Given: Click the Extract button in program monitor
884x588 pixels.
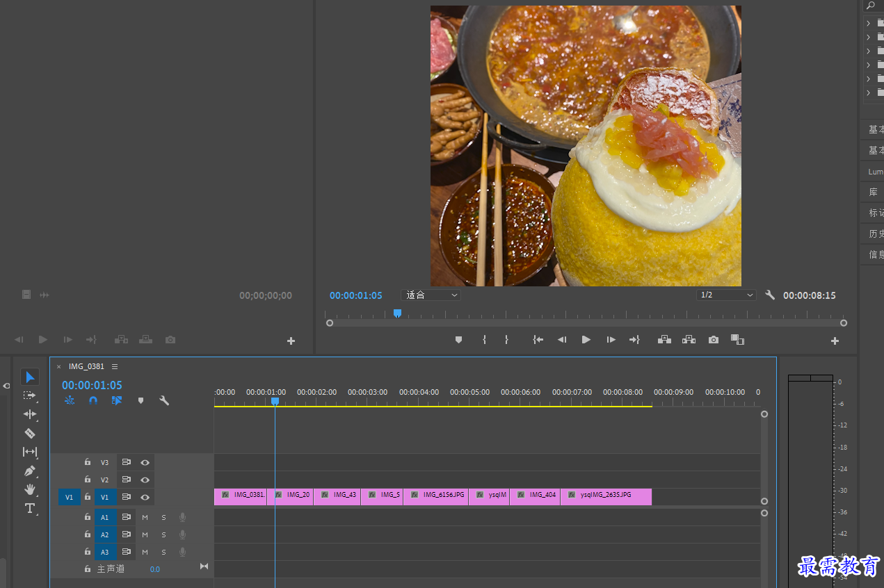Looking at the screenshot, I should (x=689, y=340).
